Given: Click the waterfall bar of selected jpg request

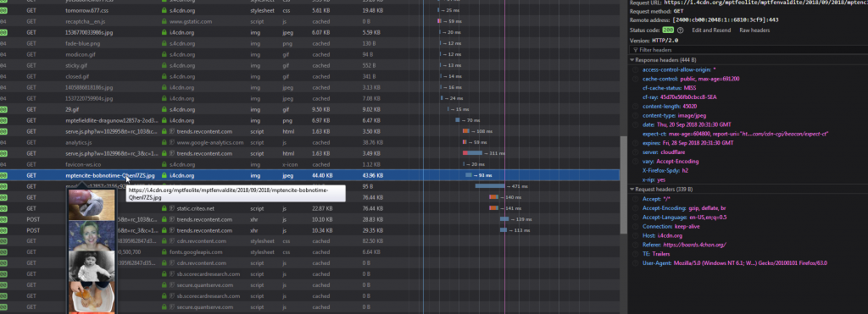Looking at the screenshot, I should pos(468,175).
